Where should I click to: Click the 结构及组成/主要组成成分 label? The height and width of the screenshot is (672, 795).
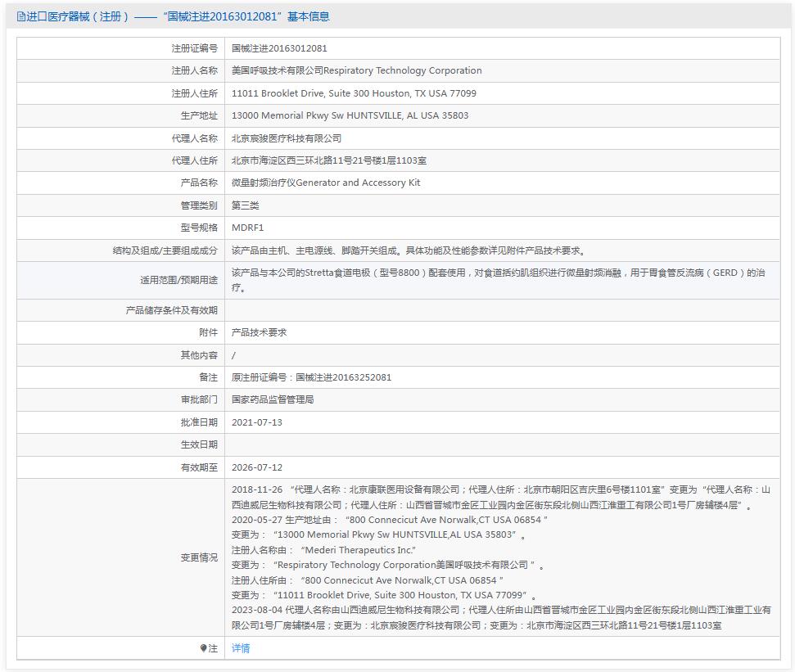coord(165,250)
